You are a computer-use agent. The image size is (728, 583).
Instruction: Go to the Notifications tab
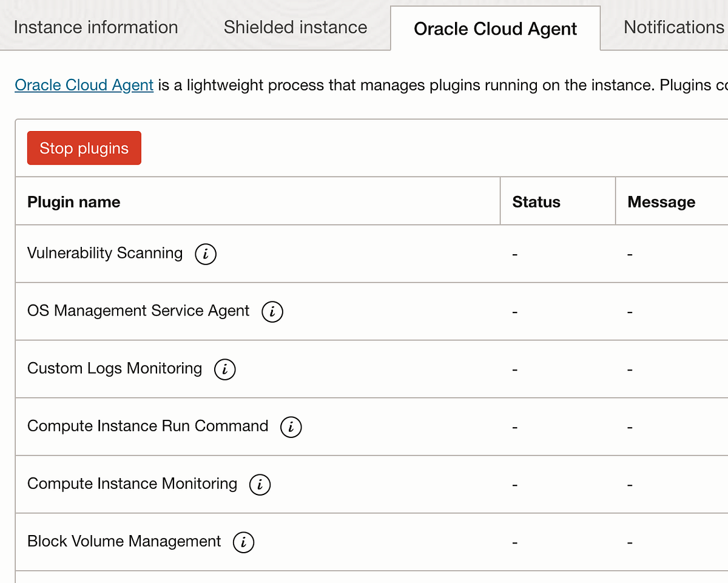pos(673,28)
